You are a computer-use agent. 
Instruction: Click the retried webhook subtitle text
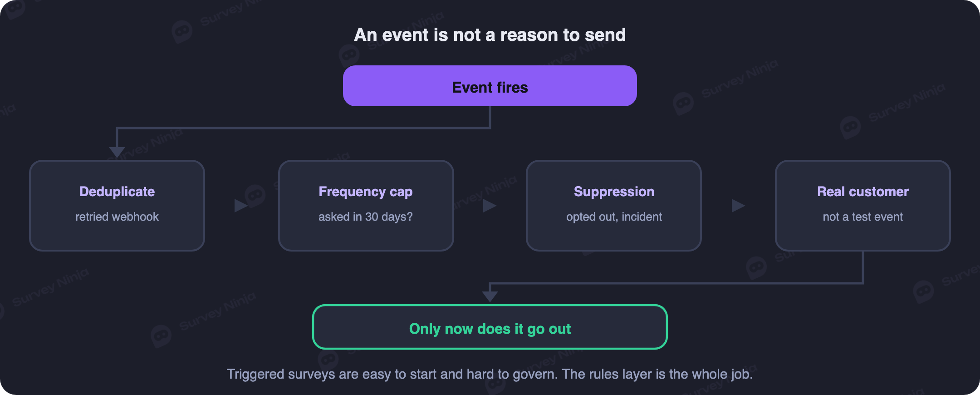coord(117,217)
